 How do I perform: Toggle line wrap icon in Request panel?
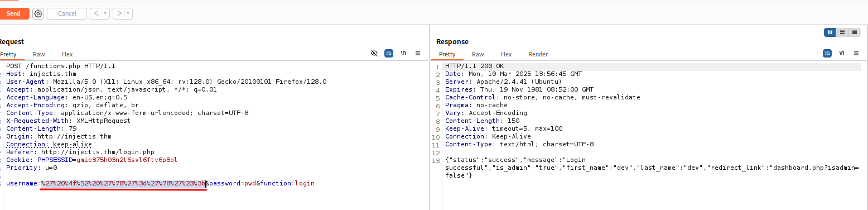(x=389, y=54)
